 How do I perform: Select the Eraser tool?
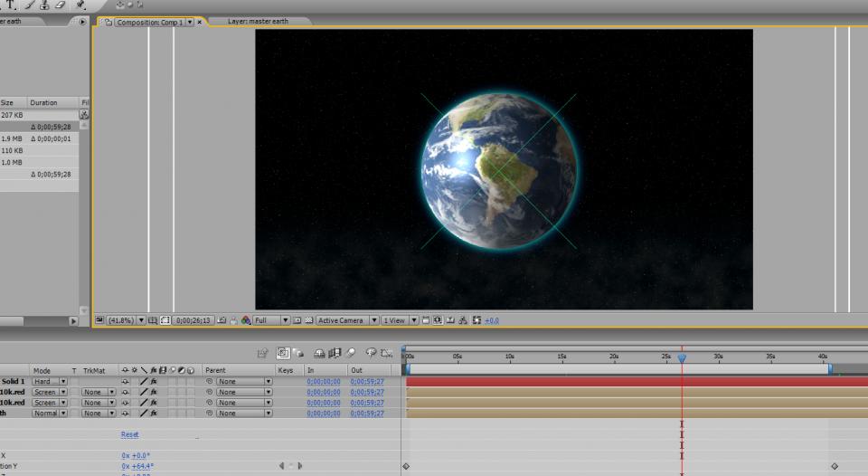point(61,5)
